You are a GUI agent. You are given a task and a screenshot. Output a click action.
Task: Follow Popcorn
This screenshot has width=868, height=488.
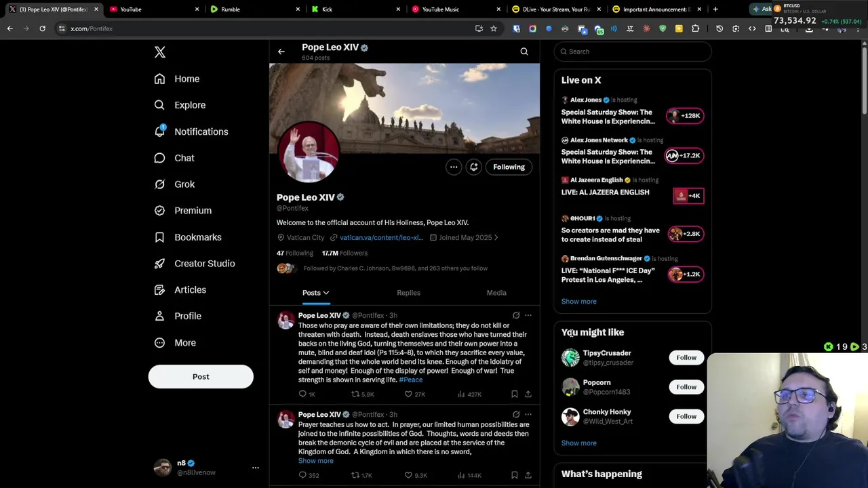pos(686,387)
